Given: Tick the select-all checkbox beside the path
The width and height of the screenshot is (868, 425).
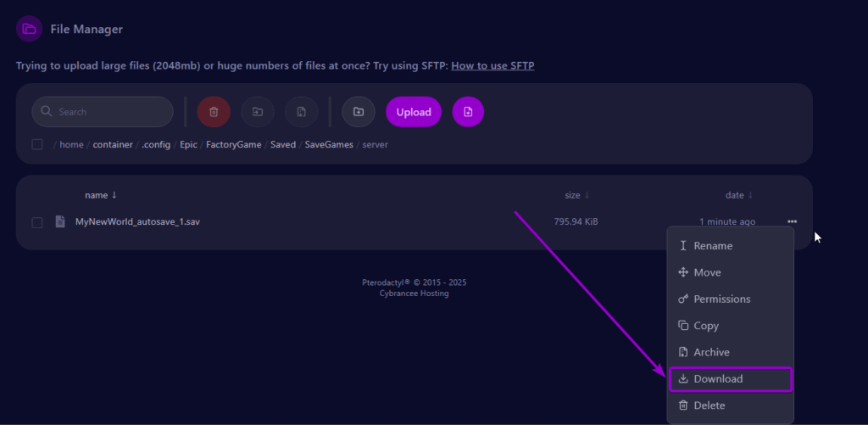Looking at the screenshot, I should tap(37, 144).
